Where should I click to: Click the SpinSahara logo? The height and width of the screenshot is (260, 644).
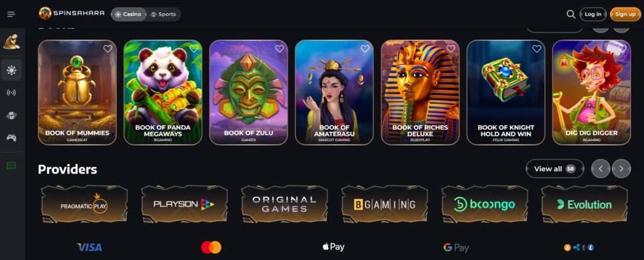pyautogui.click(x=72, y=14)
